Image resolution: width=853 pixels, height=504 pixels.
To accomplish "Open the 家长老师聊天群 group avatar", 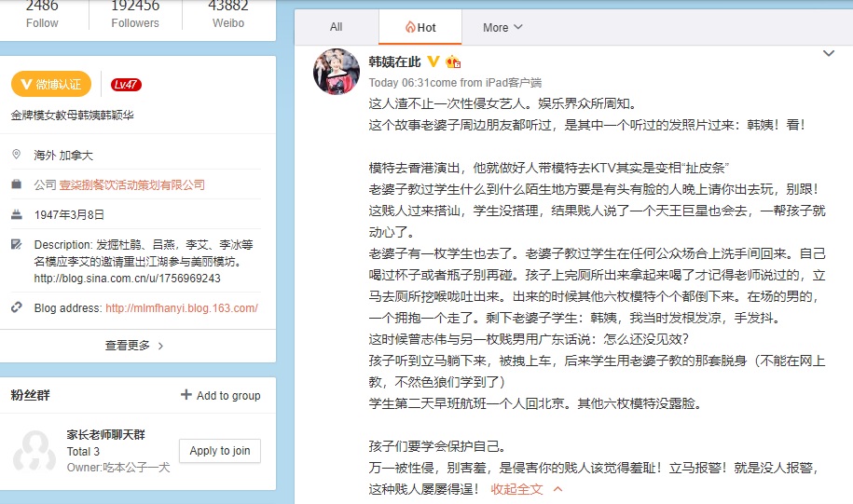I will 34,451.
